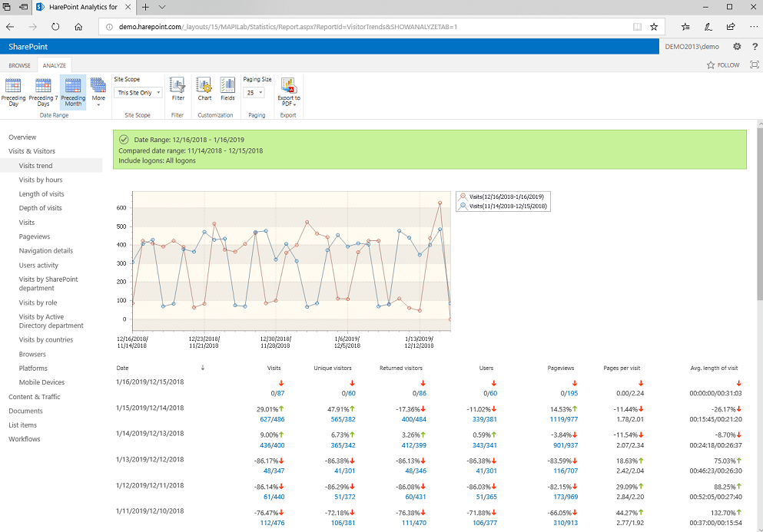Open Workflows section
This screenshot has width=763, height=532.
[25, 439]
